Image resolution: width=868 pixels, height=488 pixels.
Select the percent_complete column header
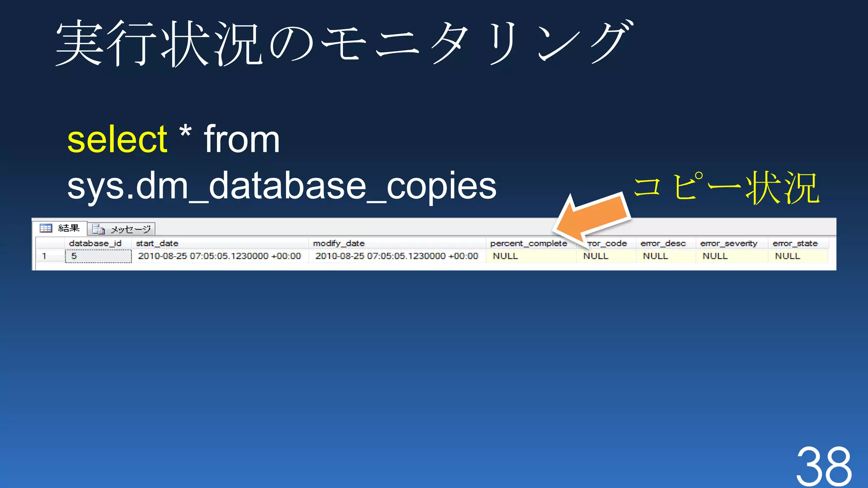[531, 243]
